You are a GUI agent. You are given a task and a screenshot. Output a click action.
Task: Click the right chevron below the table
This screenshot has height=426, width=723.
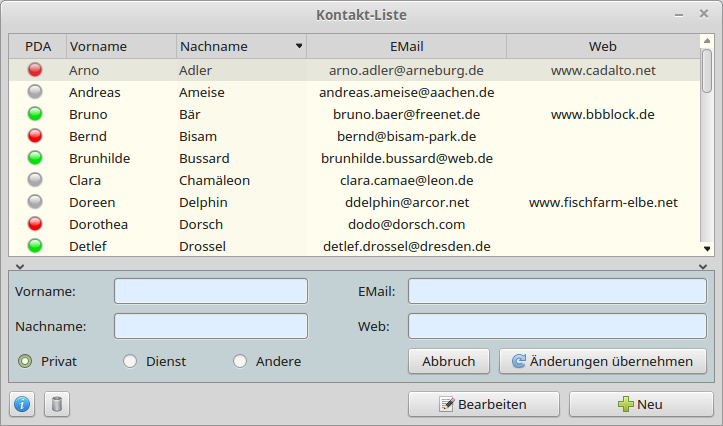(x=703, y=266)
